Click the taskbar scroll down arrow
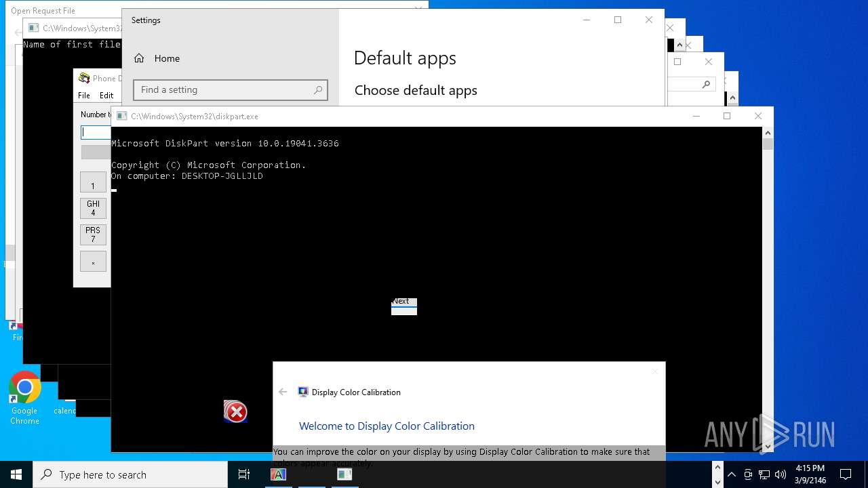 tap(718, 482)
